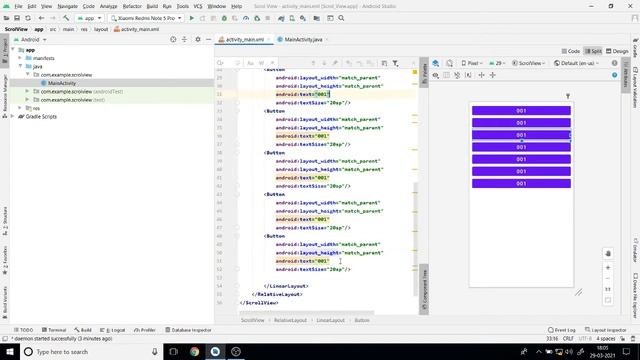Save all files with the disk icon

click(17, 18)
